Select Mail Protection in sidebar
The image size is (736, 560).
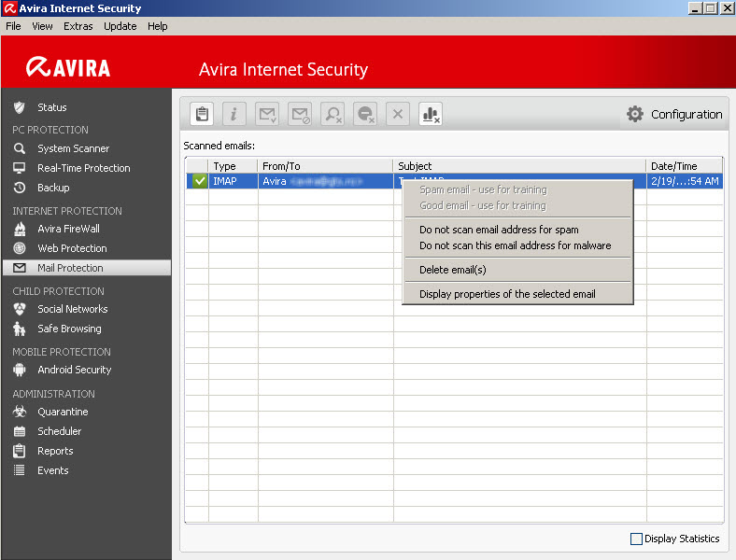pos(87,268)
